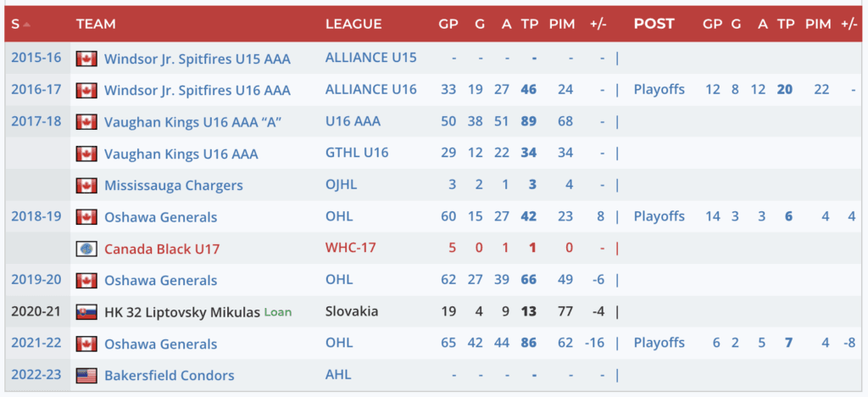This screenshot has height=397, width=868.
Task: Open the Mississauga Chargers team page
Action: point(173,186)
